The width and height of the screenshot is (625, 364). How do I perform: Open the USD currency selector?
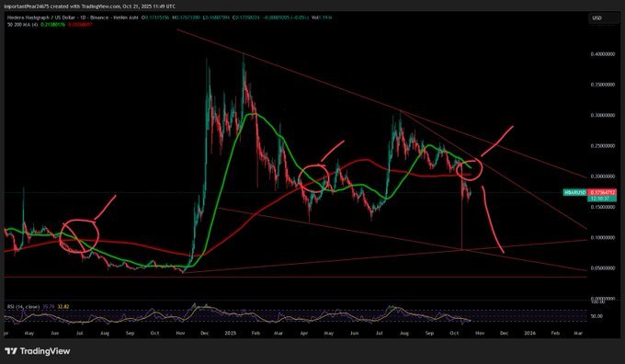click(604, 18)
